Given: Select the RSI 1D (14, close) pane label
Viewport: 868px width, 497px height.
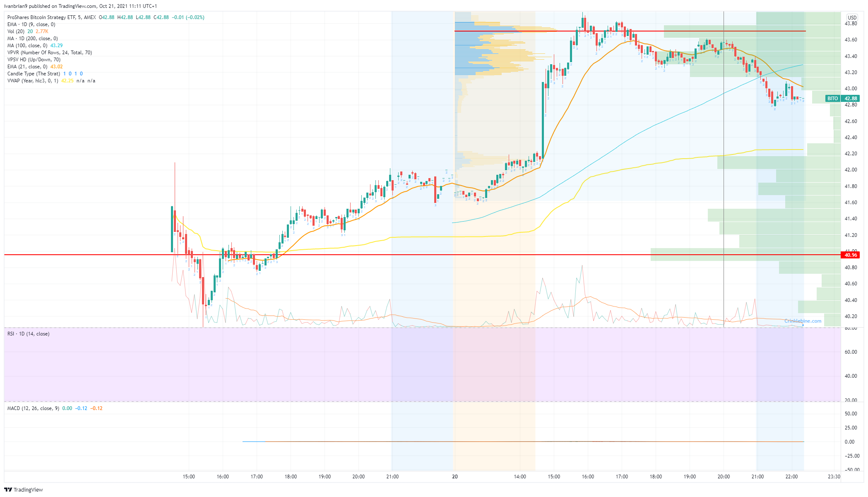Looking at the screenshot, I should pyautogui.click(x=28, y=334).
